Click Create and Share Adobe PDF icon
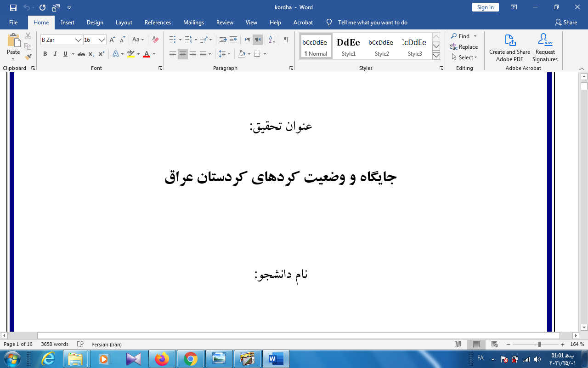The width and height of the screenshot is (588, 368). [x=509, y=48]
